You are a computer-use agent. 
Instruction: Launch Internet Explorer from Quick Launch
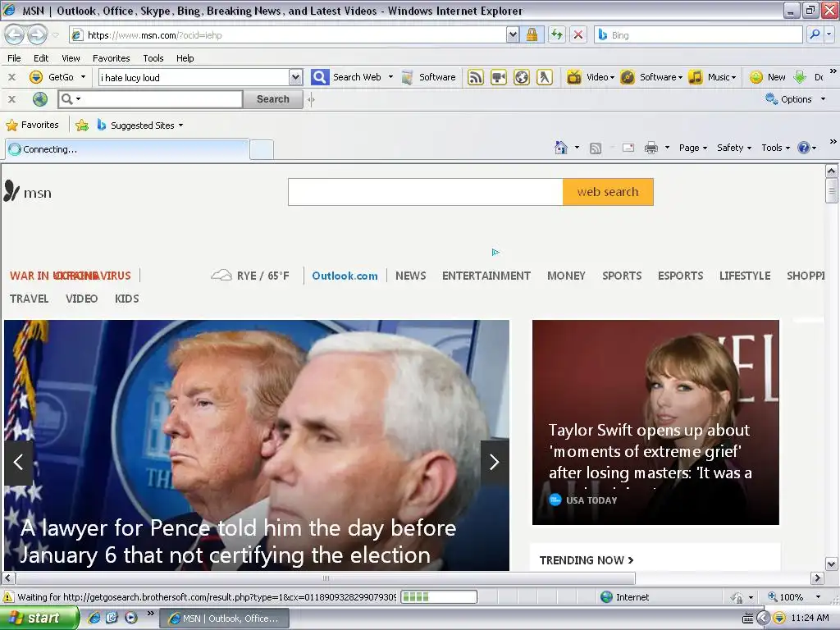(x=94, y=618)
